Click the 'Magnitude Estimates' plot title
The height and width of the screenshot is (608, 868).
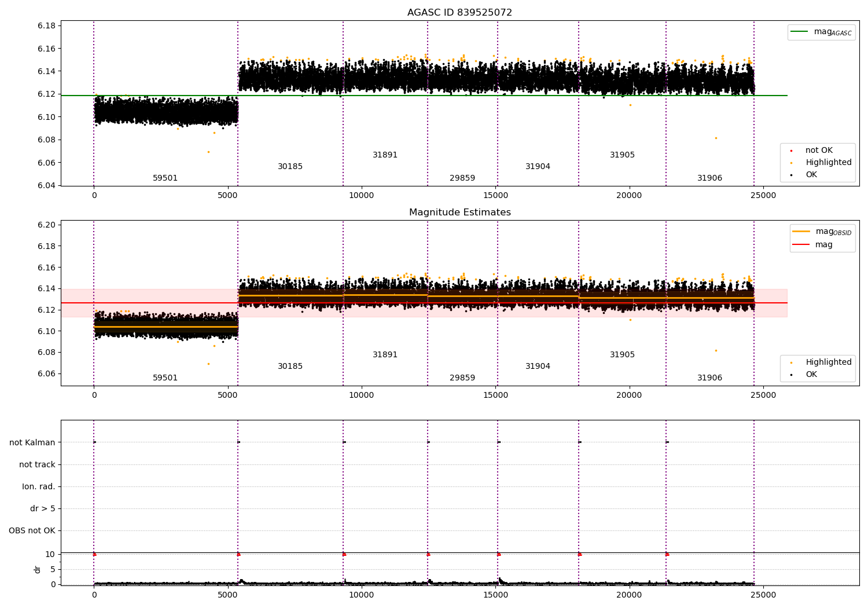459,213
